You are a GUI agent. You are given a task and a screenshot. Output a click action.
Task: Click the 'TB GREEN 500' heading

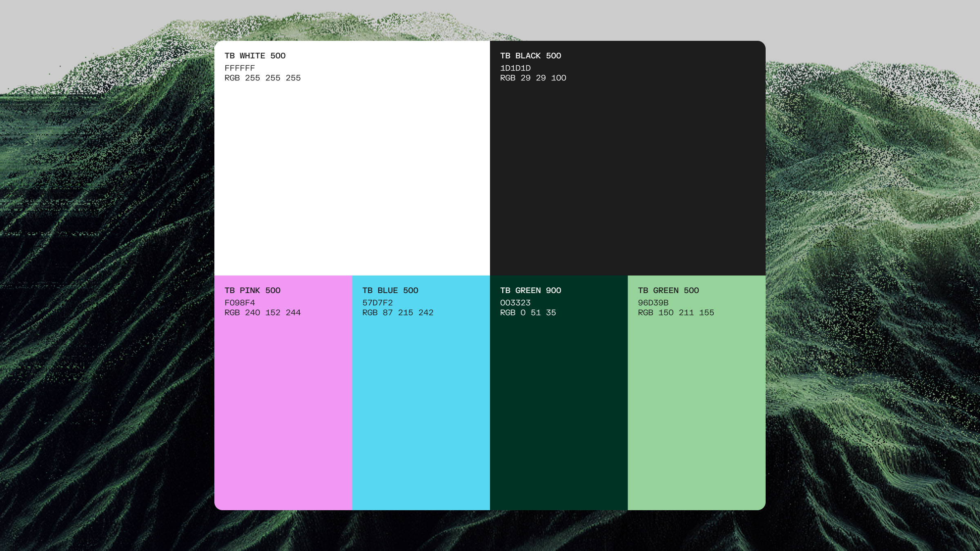point(668,291)
